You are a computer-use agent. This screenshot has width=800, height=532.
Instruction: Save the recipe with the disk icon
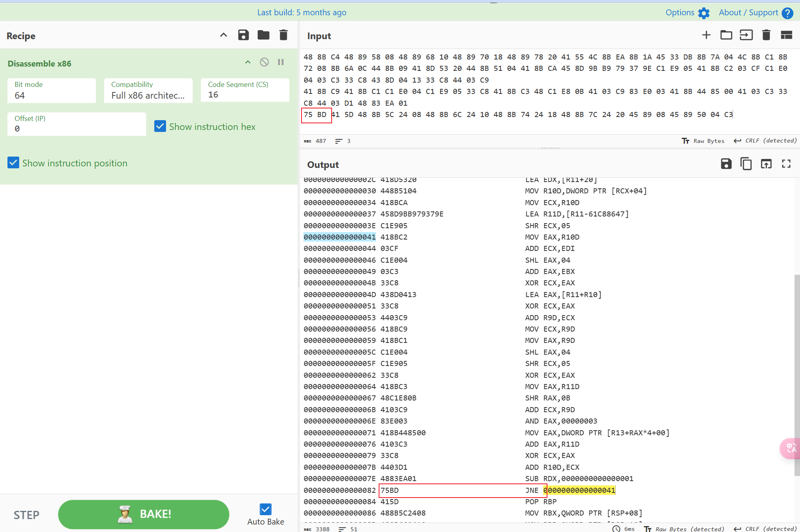click(x=243, y=35)
